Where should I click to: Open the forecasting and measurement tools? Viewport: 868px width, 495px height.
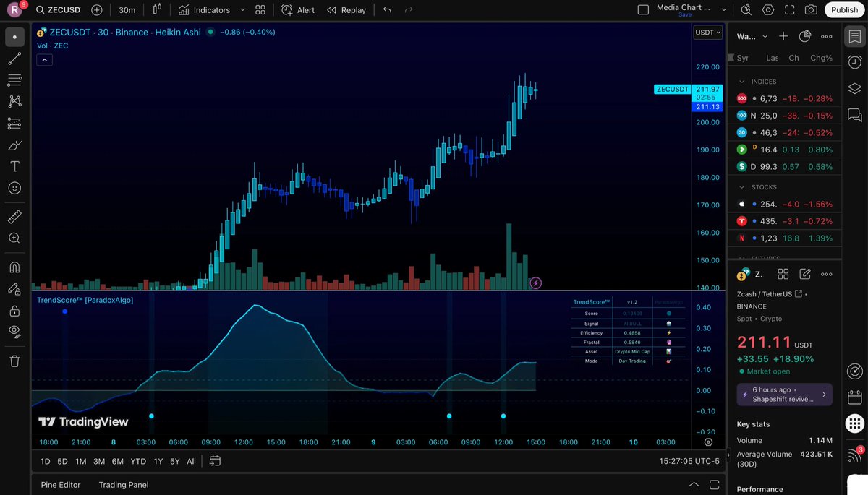pos(14,124)
